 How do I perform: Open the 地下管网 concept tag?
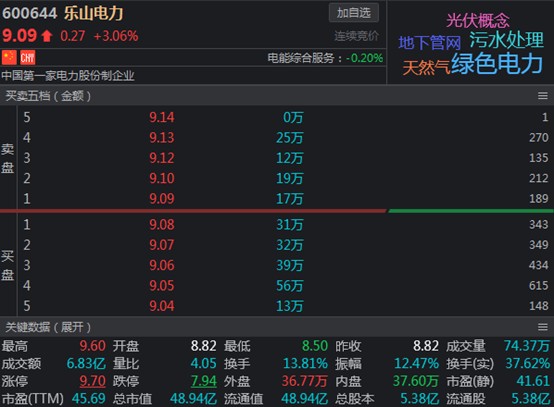point(430,43)
